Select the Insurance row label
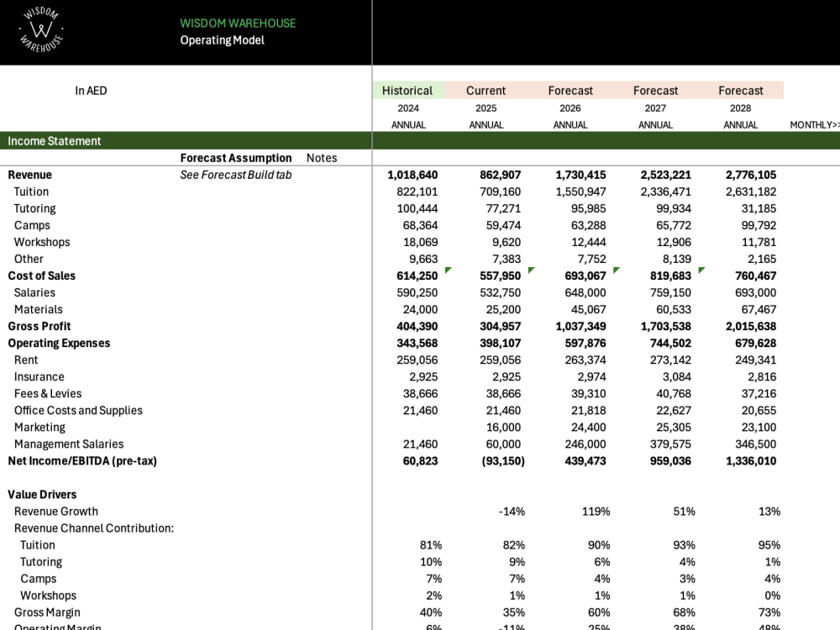Screen dimensions: 840x630 (x=39, y=377)
